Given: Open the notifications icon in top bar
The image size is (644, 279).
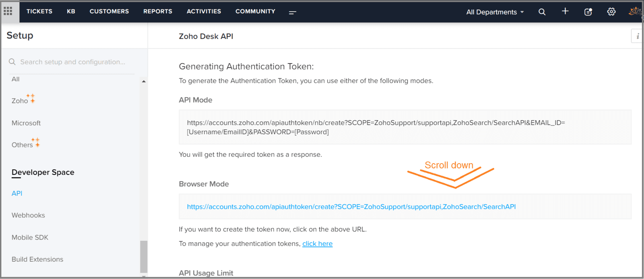Looking at the screenshot, I should (588, 12).
